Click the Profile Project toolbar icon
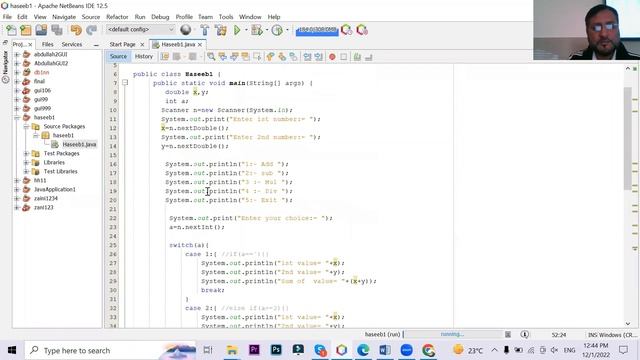The image size is (640, 360). click(x=277, y=30)
